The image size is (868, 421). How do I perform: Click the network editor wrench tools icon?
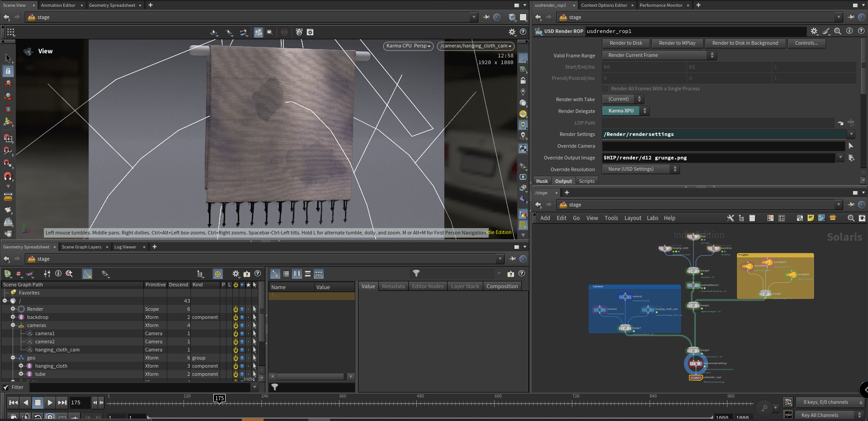730,218
